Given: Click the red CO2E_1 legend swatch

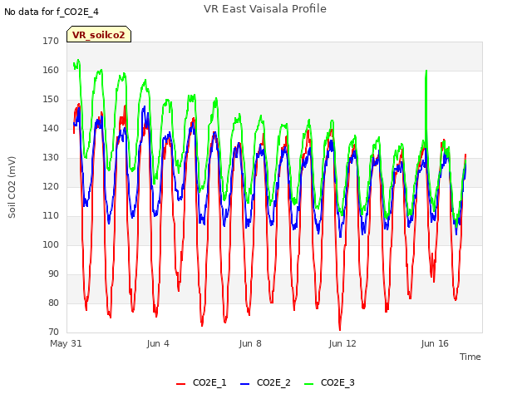Looking at the screenshot, I should (181, 384).
